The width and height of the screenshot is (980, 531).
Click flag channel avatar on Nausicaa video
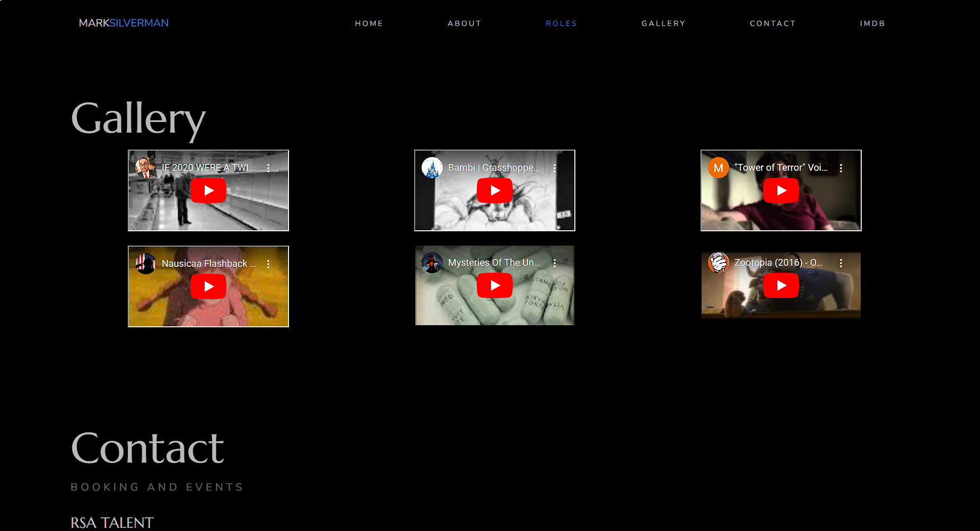(145, 264)
